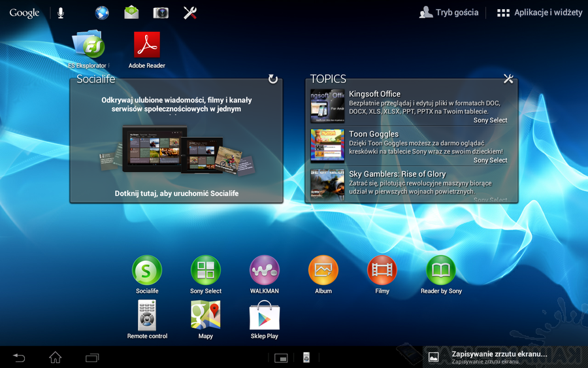The width and height of the screenshot is (588, 368).
Task: Open the small apps icon in the bottom bar
Action: pyautogui.click(x=280, y=358)
